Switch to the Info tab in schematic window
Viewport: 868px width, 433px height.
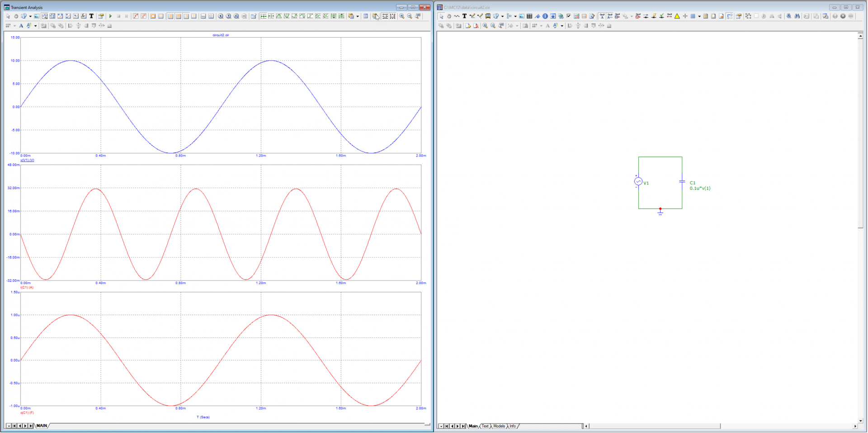tap(513, 426)
